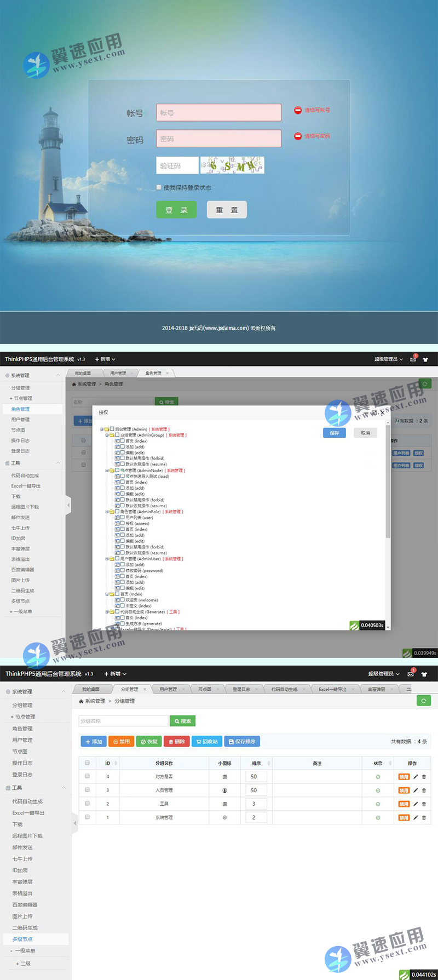This screenshot has width=438, height=980.
Task: Sort table by ID column arrows
Action: point(116,763)
